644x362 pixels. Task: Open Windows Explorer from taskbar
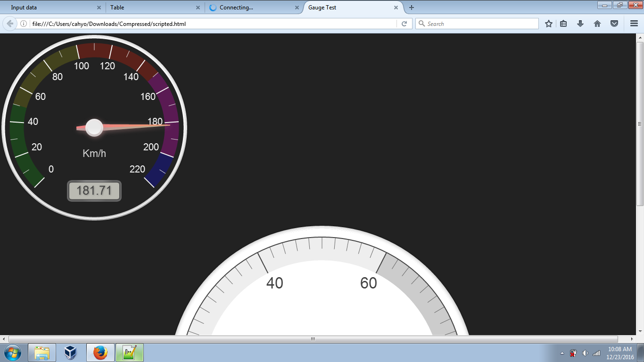point(42,353)
